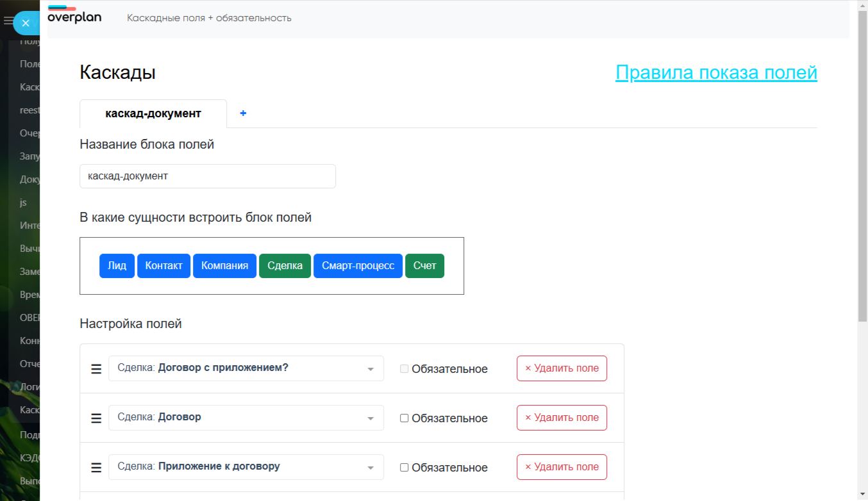Delete the "Договор" field

(x=562, y=418)
